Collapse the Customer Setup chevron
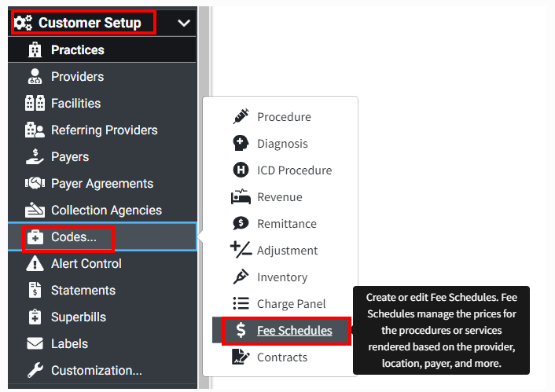Screen dimensions: 555x392 (x=184, y=23)
